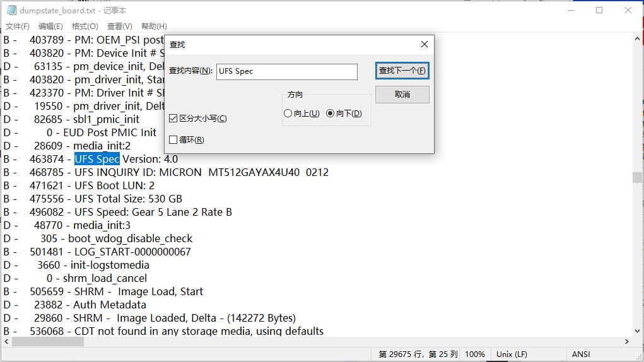The width and height of the screenshot is (644, 362).
Task: Click the 取消 button in Find dialog
Action: pyautogui.click(x=402, y=95)
